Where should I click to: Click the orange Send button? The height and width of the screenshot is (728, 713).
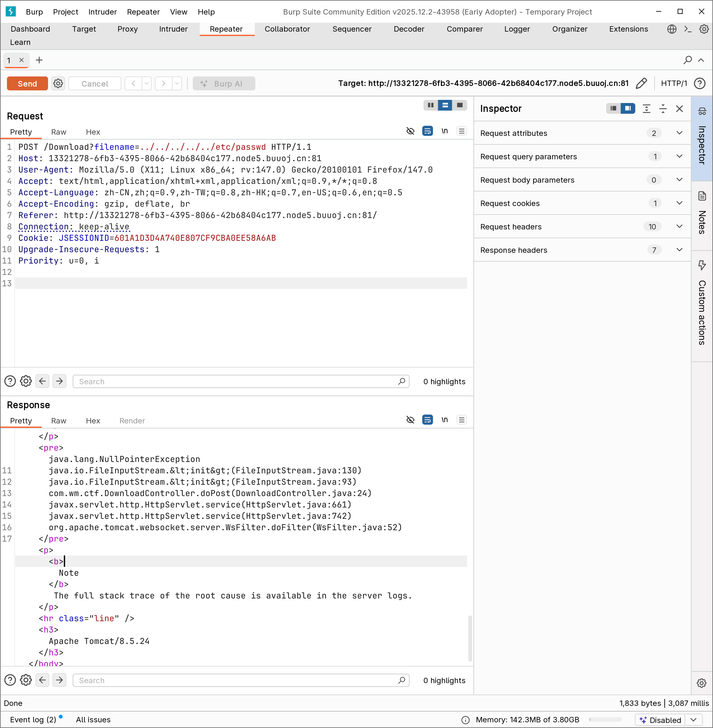tap(27, 83)
